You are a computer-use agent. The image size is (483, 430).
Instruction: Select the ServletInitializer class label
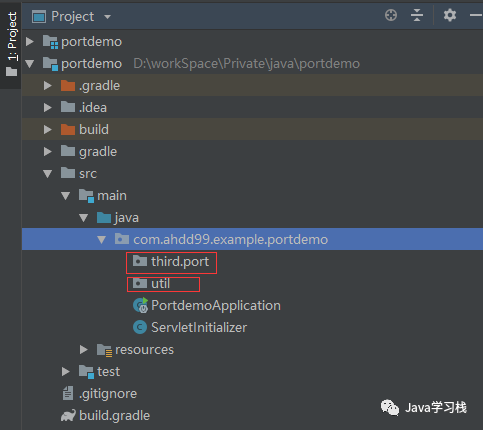[x=199, y=327]
